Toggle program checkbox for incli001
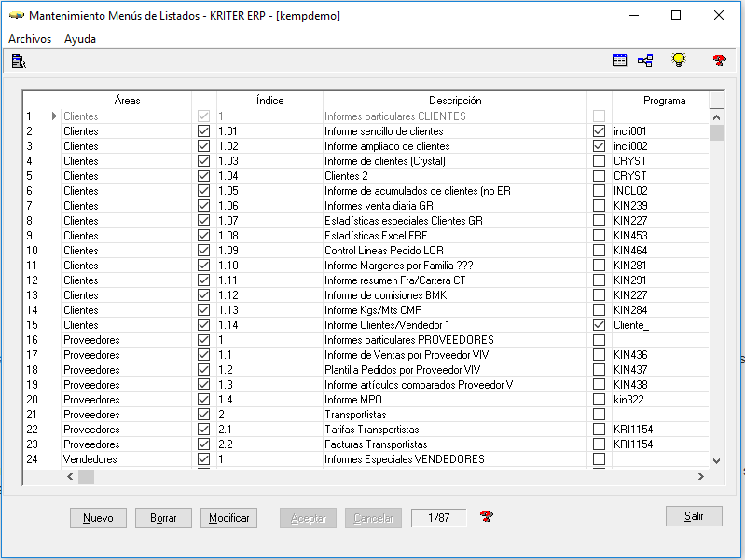The width and height of the screenshot is (745, 560). [600, 131]
